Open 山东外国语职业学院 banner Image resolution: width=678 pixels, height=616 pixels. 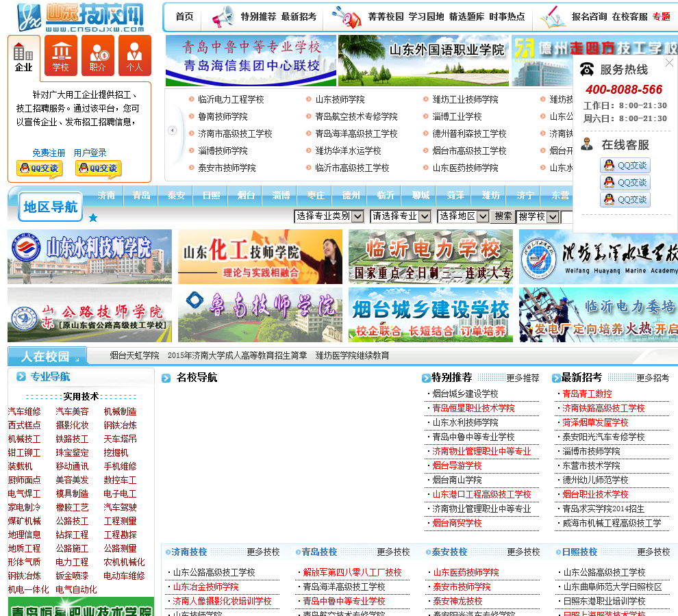pyautogui.click(x=424, y=60)
